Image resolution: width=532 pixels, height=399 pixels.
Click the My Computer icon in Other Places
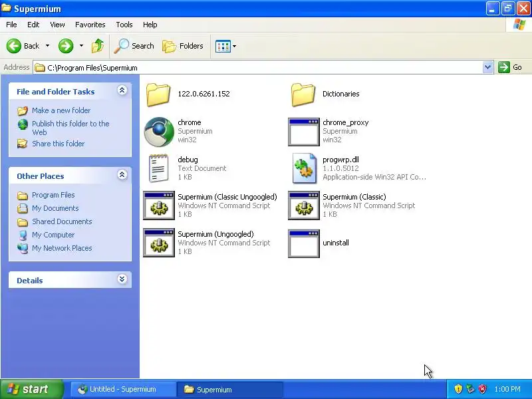coord(23,235)
